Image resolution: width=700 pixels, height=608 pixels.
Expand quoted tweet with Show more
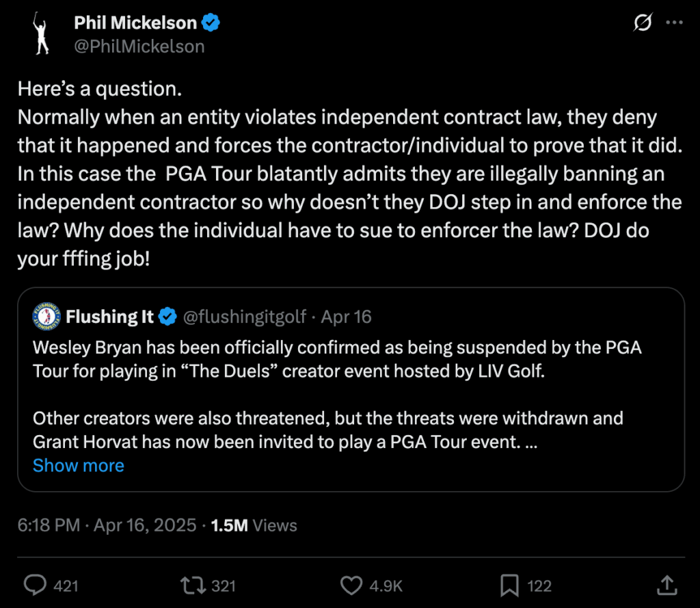(79, 466)
